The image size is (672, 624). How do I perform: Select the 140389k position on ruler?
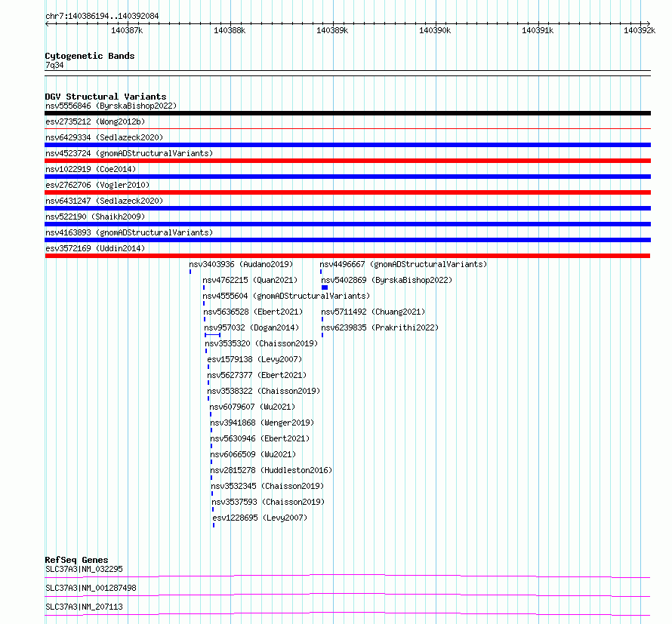(x=332, y=30)
